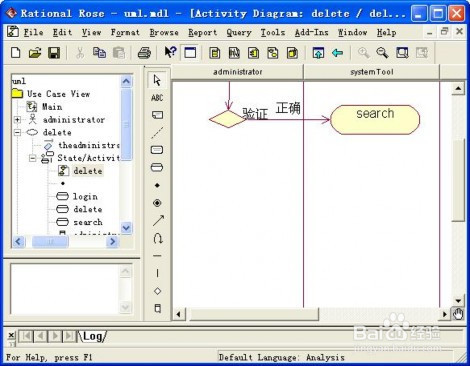Expand the administrator tree node

click(x=17, y=120)
